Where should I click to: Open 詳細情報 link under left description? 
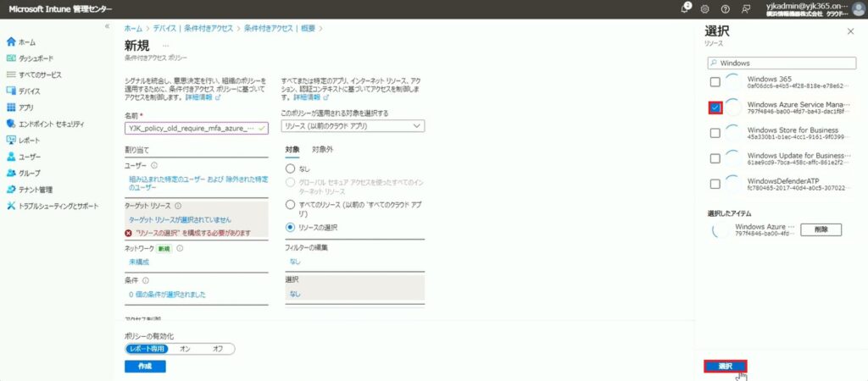[x=203, y=97]
